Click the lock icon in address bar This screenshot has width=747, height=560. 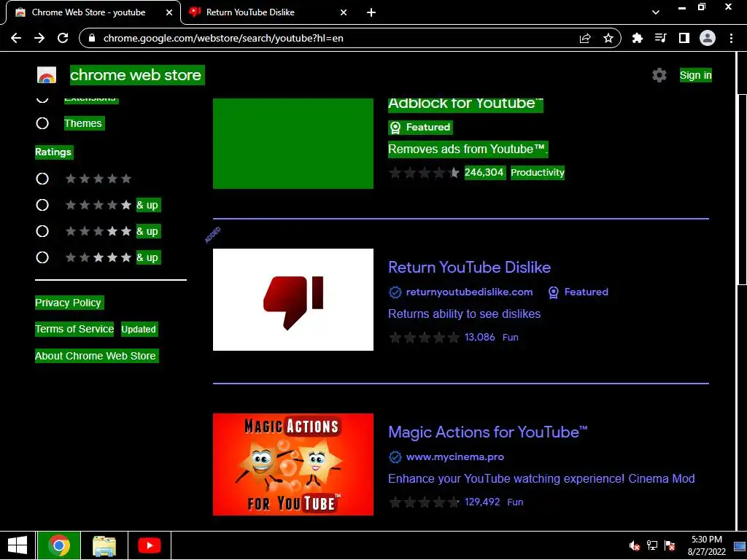coord(92,38)
